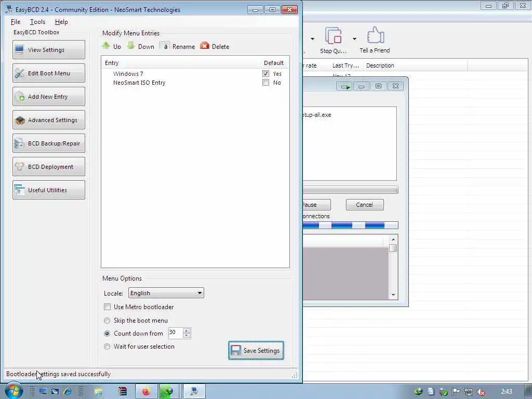Click the Last Try column header

click(x=345, y=65)
